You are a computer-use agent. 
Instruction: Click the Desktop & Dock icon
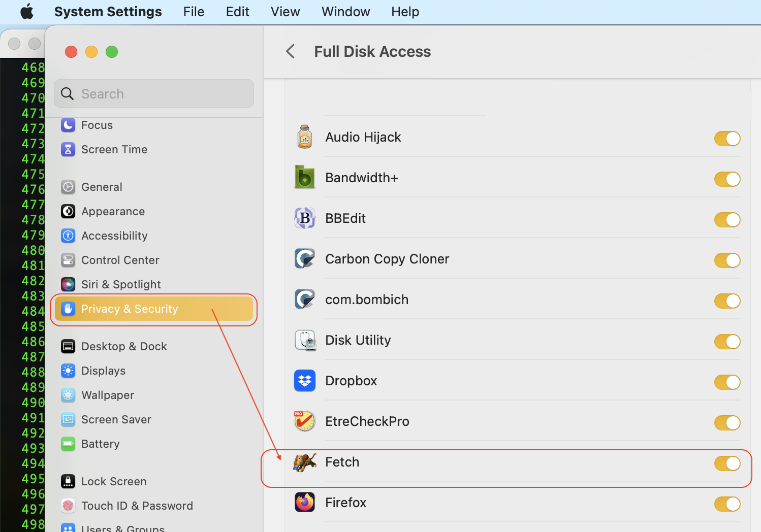(68, 346)
